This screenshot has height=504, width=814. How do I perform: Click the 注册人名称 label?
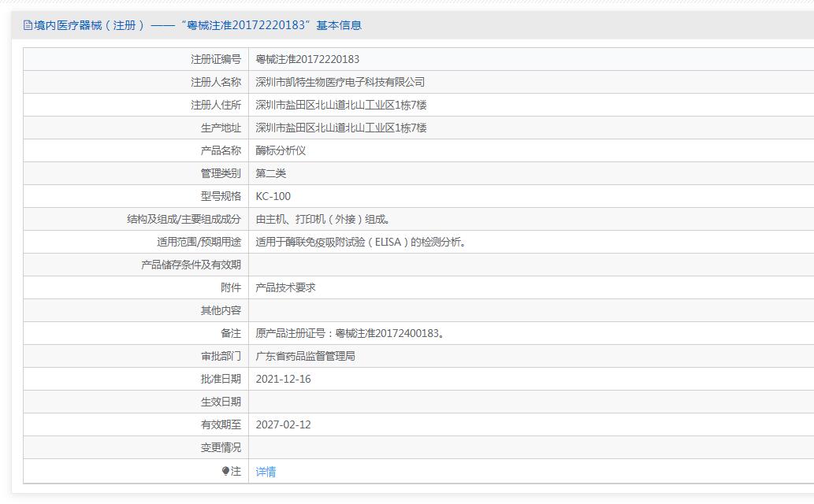point(216,82)
